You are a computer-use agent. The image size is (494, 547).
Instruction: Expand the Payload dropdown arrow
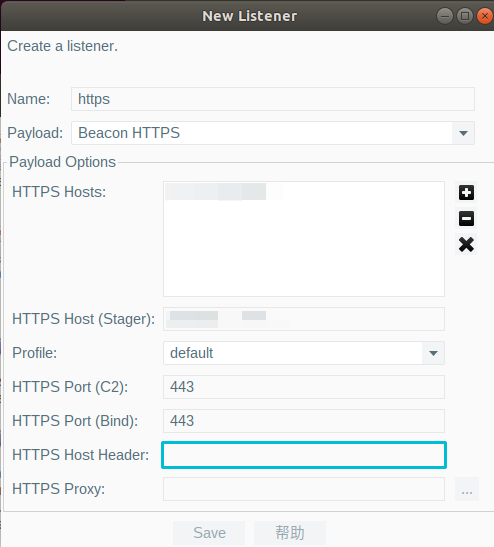(463, 133)
